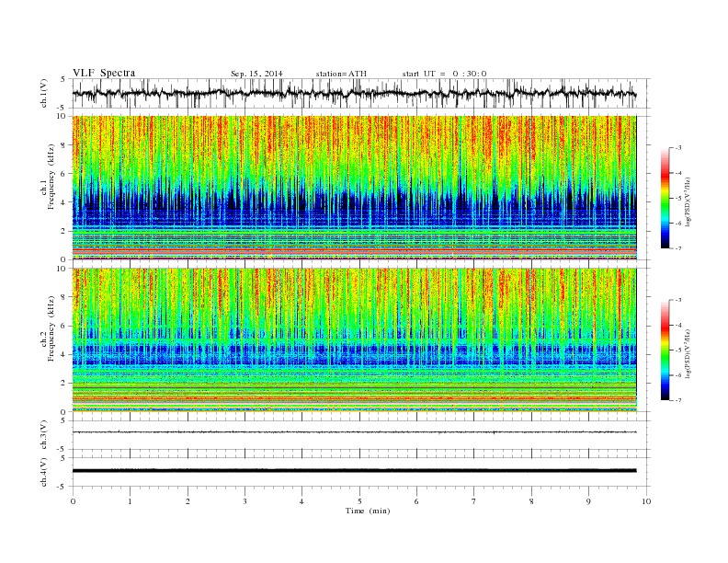The width and height of the screenshot is (728, 563).
Task: Click the time axis tick label "10"
Action: click(x=646, y=501)
